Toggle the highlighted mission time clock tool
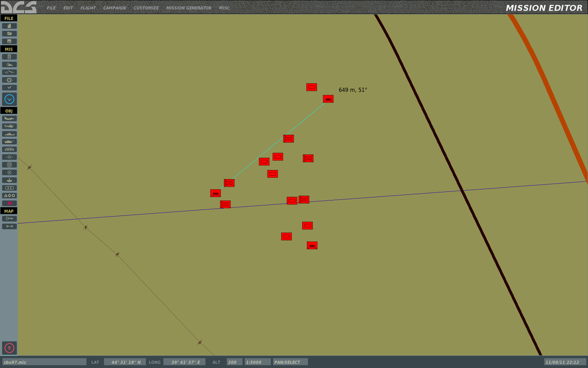Image resolution: width=588 pixels, height=368 pixels. (x=8, y=99)
